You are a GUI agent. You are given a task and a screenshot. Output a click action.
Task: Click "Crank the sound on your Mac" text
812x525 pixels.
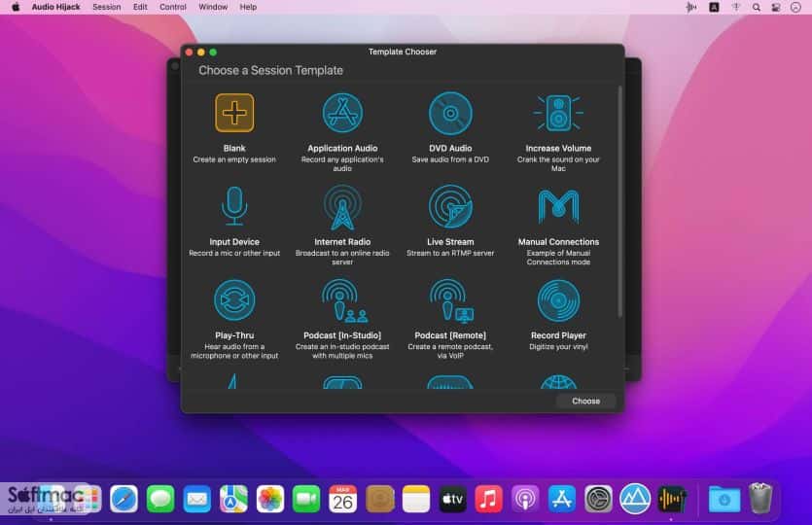tap(558, 164)
